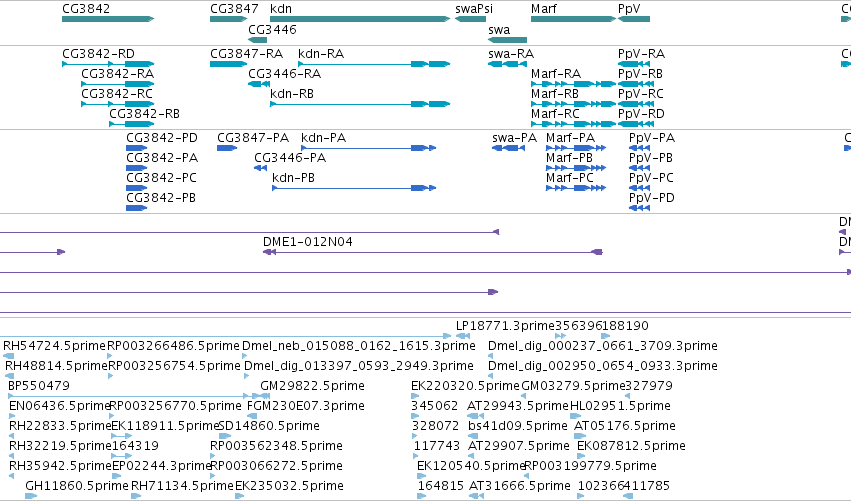Screen dimensions: 851x501
Task: Open the Dmel_dig_002950_0654_0933.3prime label
Action: [603, 366]
